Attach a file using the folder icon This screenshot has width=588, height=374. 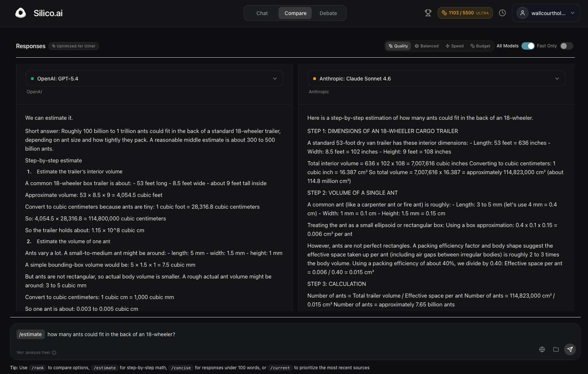(x=556, y=349)
